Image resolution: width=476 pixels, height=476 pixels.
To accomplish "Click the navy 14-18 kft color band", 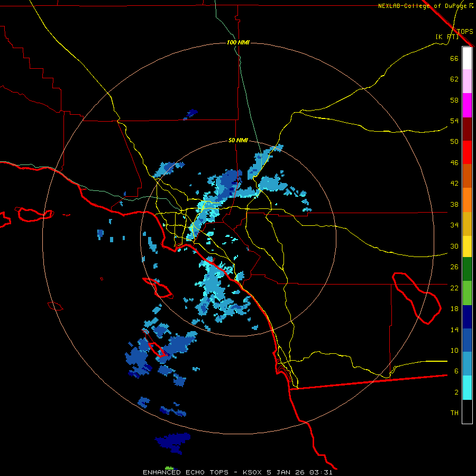I will pos(467,317).
